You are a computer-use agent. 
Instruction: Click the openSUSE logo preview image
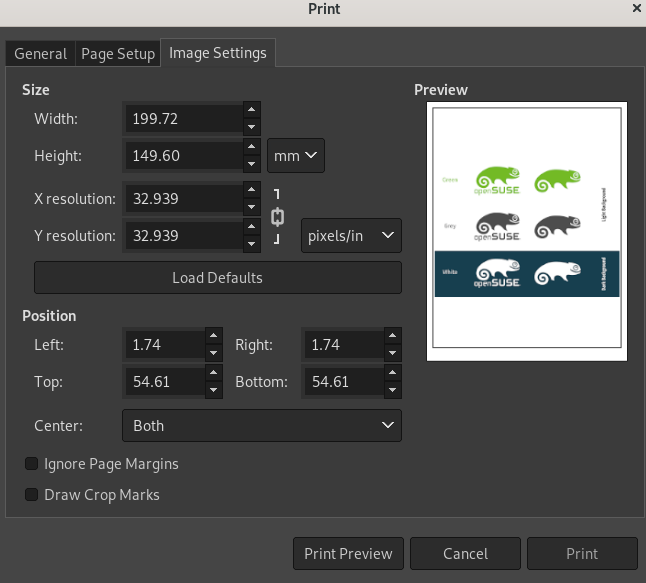526,232
